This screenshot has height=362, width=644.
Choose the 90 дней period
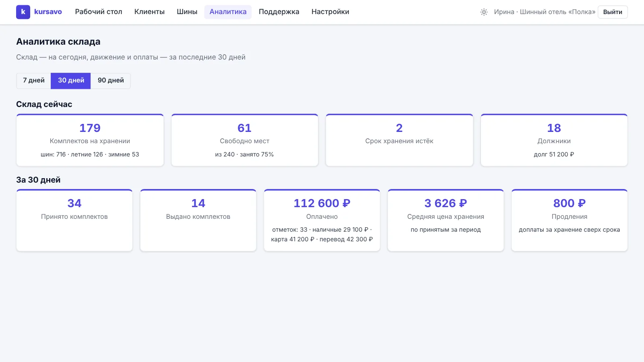tap(111, 80)
